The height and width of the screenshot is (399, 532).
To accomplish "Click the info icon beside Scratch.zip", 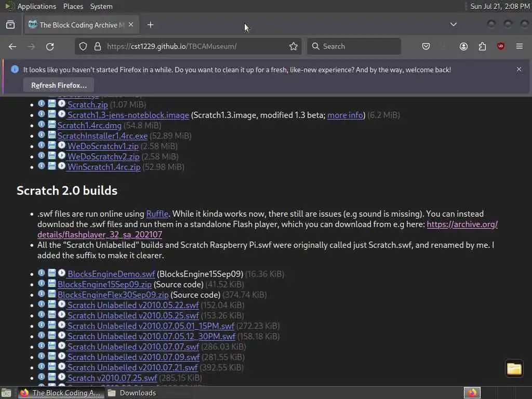I will coord(42,103).
